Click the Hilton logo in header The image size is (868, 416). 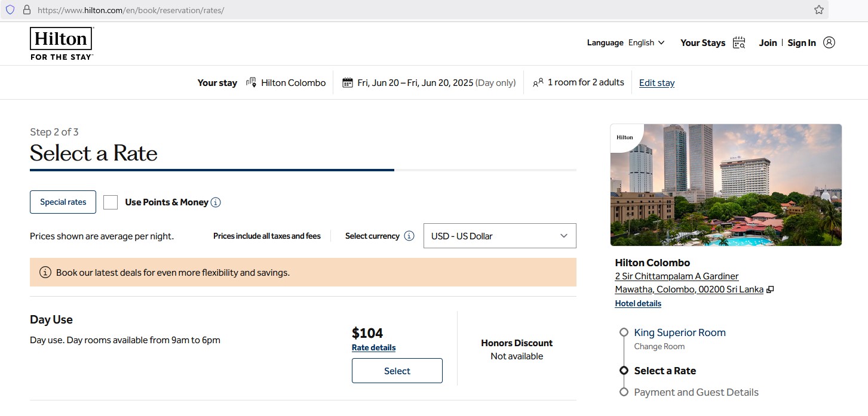point(62,43)
